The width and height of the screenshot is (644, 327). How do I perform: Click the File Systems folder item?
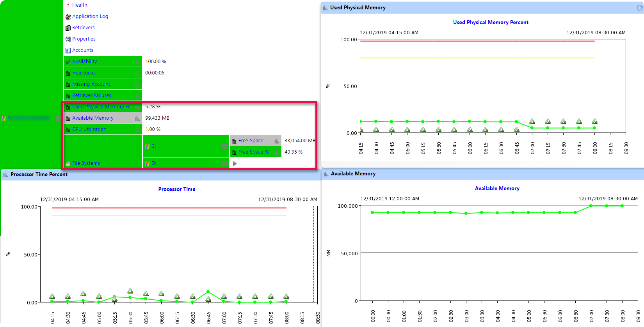point(86,163)
